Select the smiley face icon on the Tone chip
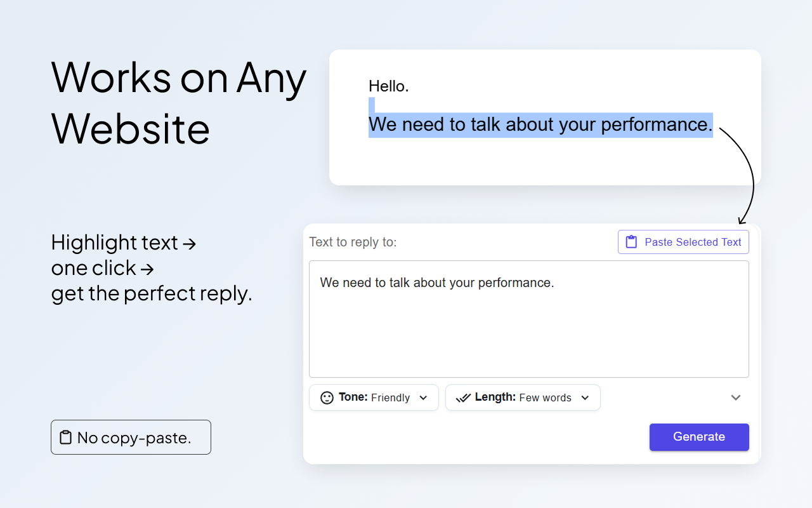812x508 pixels. [326, 397]
